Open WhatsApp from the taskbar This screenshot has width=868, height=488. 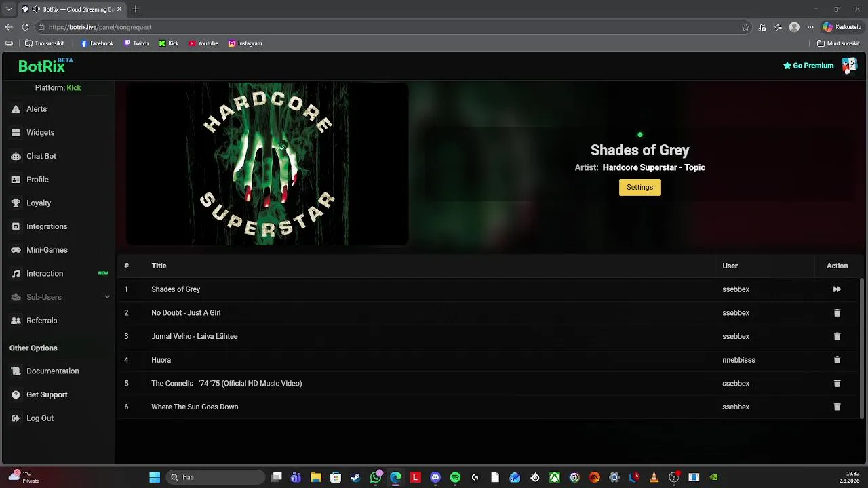pos(376,477)
